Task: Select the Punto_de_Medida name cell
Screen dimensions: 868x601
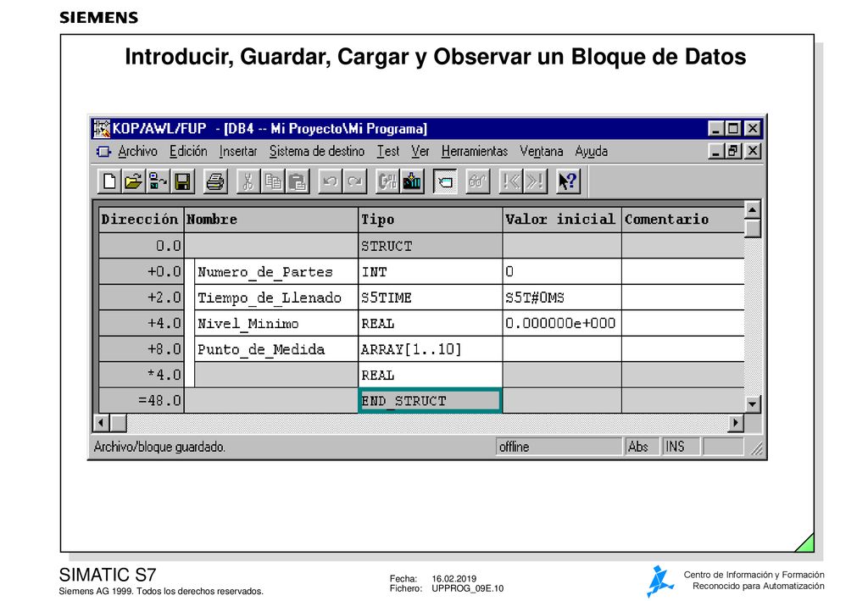Action: coord(276,349)
